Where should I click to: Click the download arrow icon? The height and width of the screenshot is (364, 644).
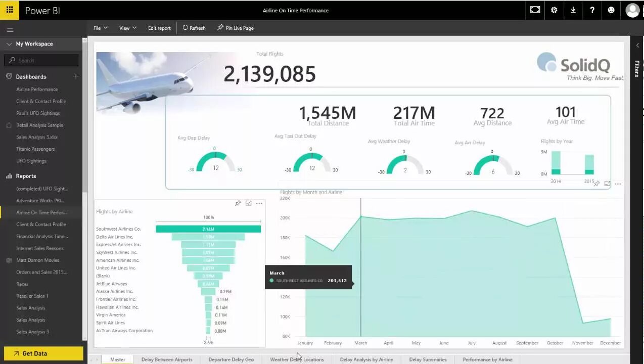click(x=573, y=10)
